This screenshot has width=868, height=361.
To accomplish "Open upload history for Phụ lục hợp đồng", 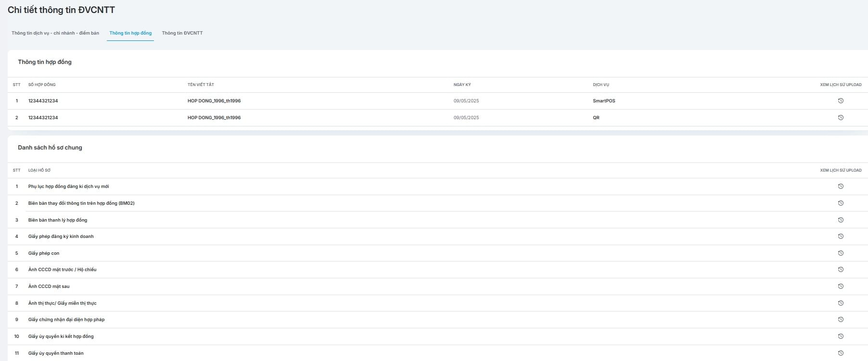I will point(841,187).
